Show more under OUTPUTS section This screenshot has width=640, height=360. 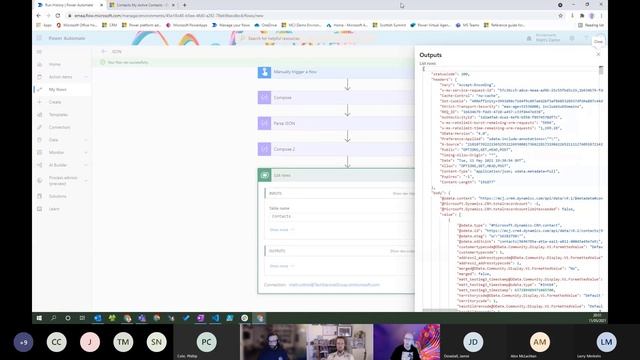point(281,266)
